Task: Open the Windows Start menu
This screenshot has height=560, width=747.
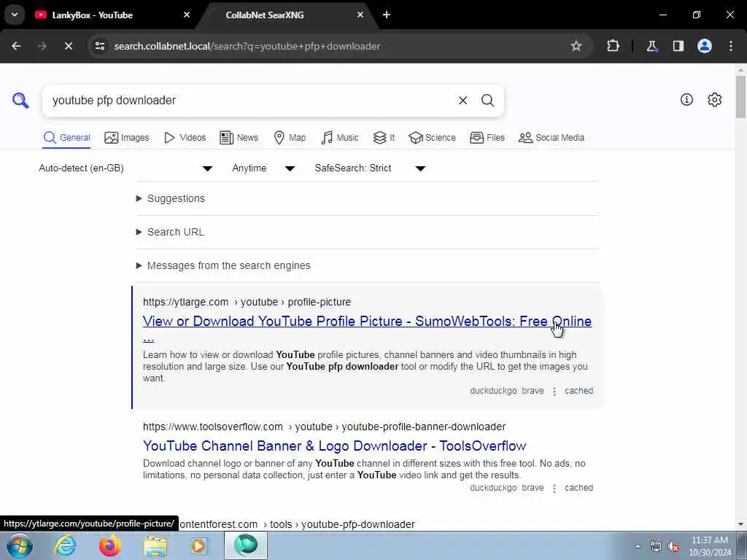Action: 19,545
